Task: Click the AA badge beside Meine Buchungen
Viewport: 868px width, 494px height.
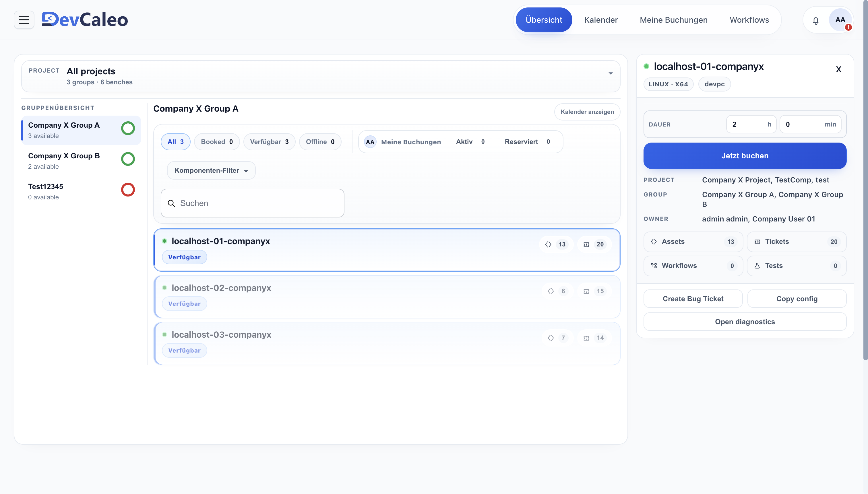Action: [x=370, y=142]
